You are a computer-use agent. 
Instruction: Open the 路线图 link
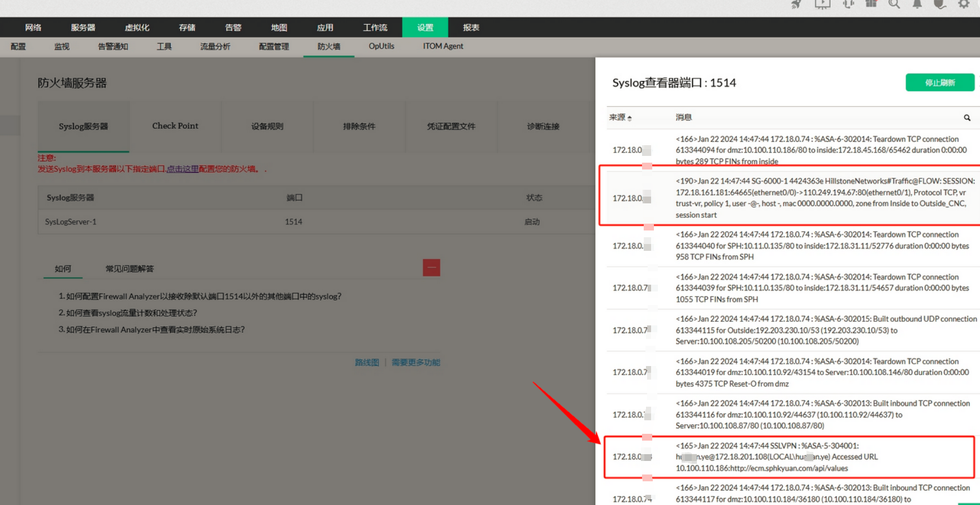(367, 362)
